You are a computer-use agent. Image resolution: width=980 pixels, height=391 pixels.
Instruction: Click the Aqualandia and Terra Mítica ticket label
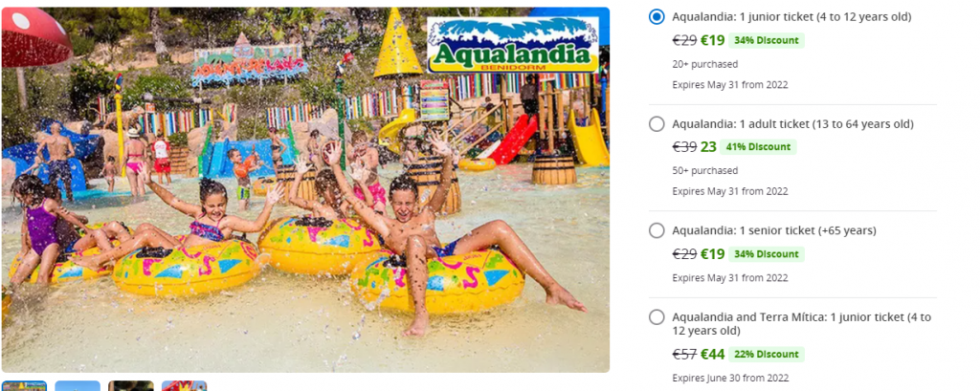point(802,323)
